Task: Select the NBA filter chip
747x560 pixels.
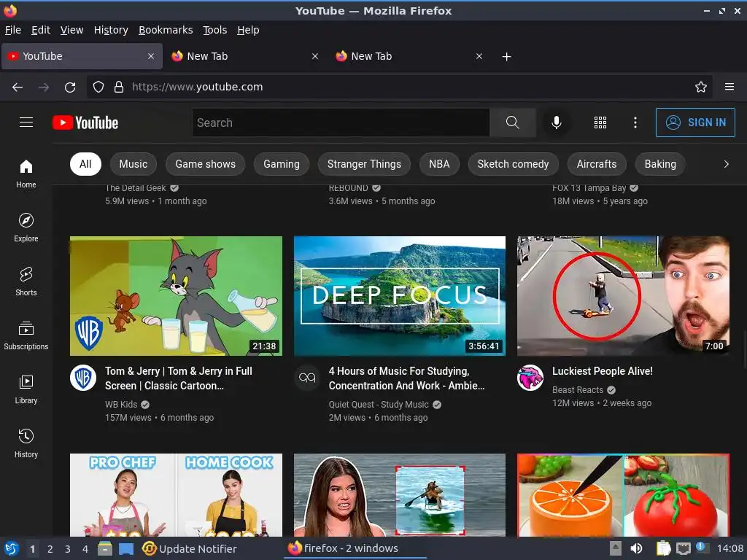Action: (x=438, y=164)
